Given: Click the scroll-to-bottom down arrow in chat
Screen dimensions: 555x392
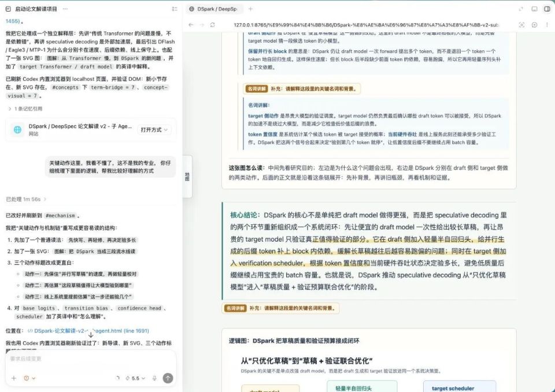Looking at the screenshot, I should point(91,335).
